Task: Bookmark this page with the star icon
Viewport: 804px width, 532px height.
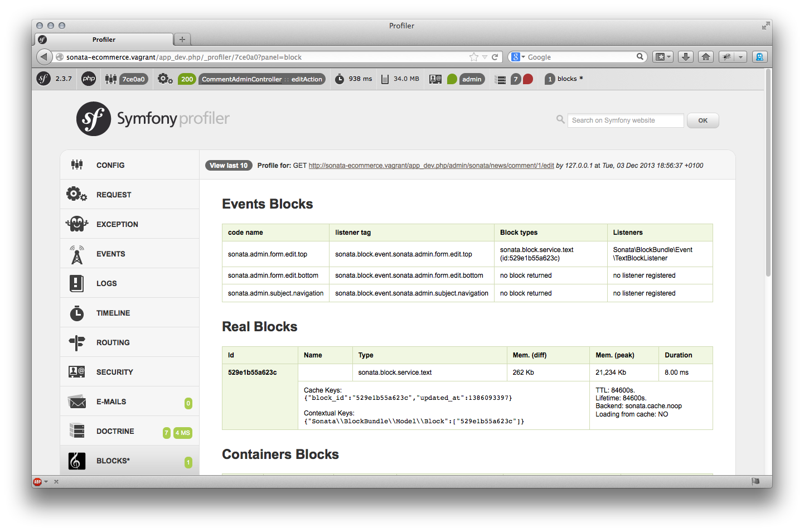Action: tap(474, 57)
